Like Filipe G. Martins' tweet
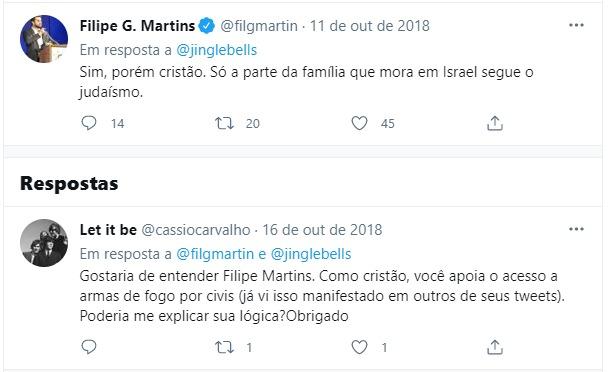Viewport: 608px width, 372px height. 359,123
